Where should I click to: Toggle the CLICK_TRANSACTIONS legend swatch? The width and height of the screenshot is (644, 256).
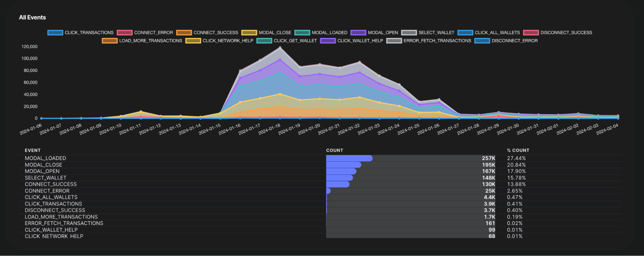(x=55, y=32)
